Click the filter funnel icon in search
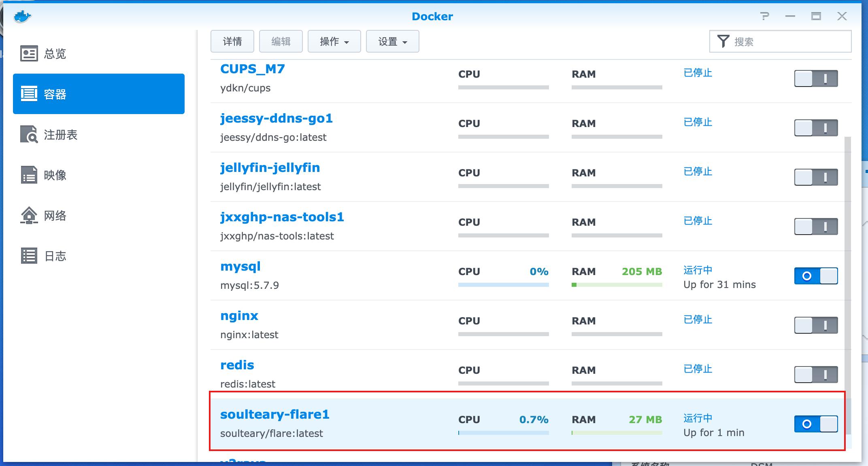 coord(723,41)
